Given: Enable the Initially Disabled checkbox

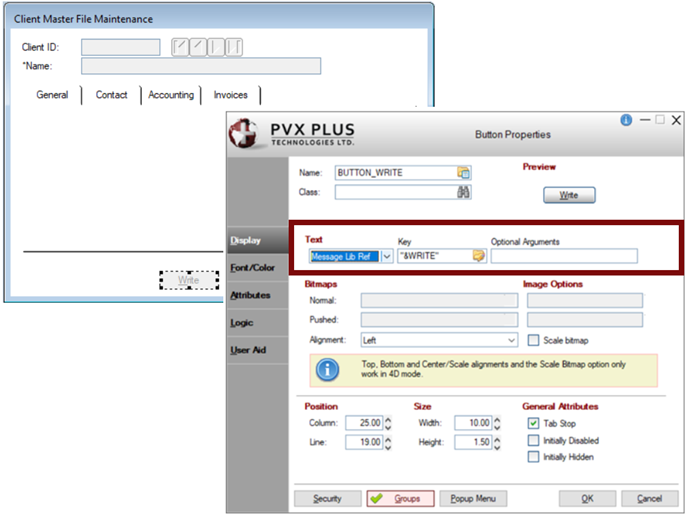Looking at the screenshot, I should (x=533, y=440).
